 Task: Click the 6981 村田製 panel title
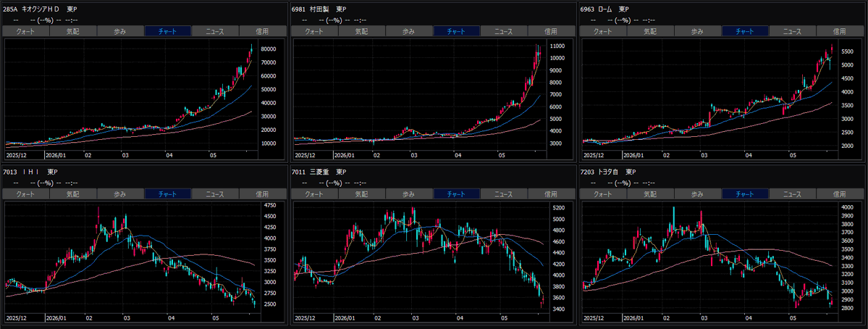pyautogui.click(x=319, y=9)
